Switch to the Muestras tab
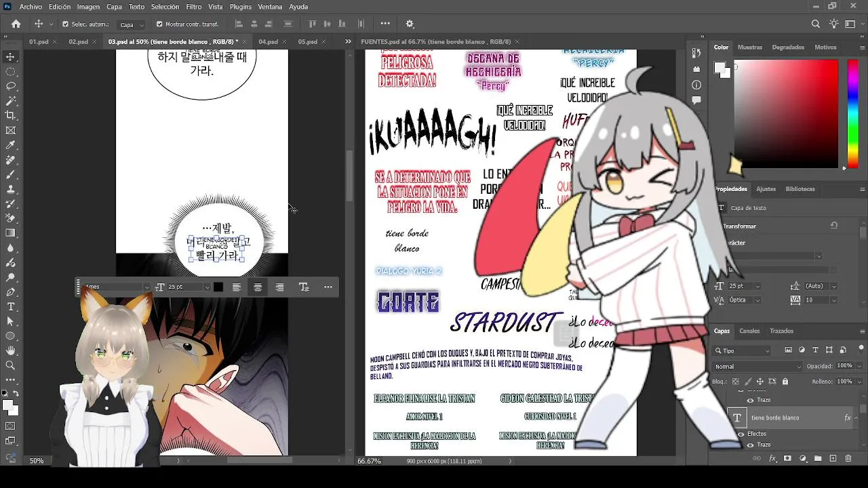868x488 pixels. tap(750, 47)
